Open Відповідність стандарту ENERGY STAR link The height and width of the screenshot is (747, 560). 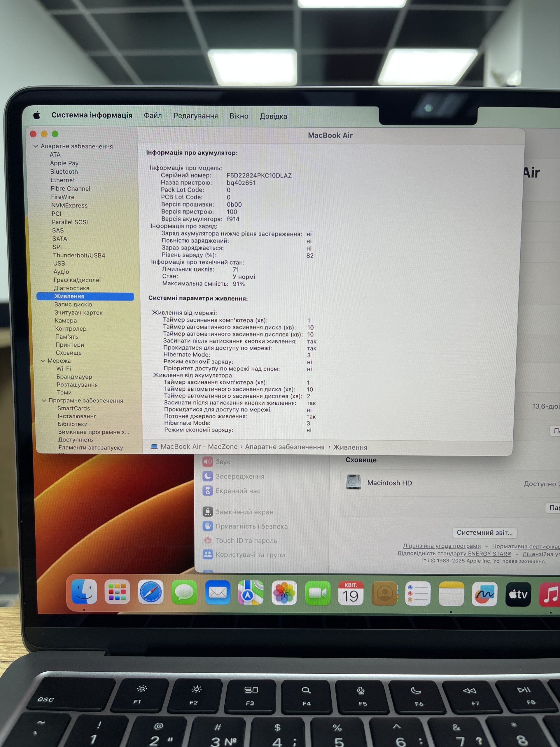[x=454, y=553]
